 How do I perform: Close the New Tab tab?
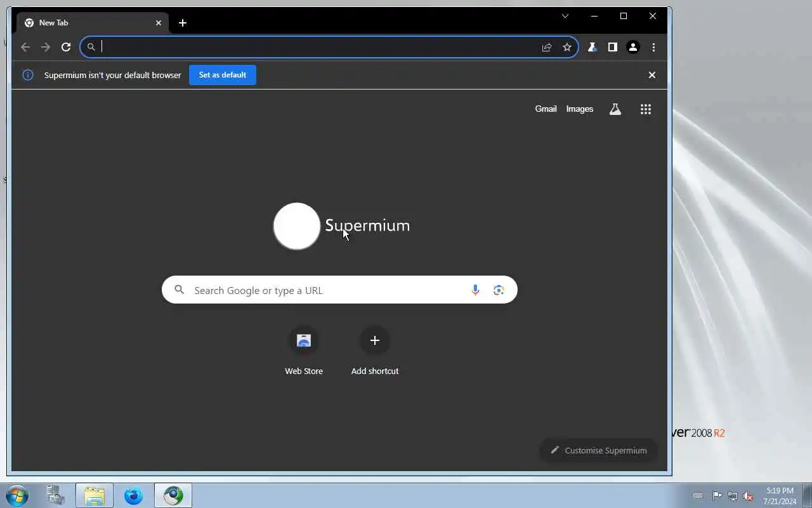pos(159,23)
